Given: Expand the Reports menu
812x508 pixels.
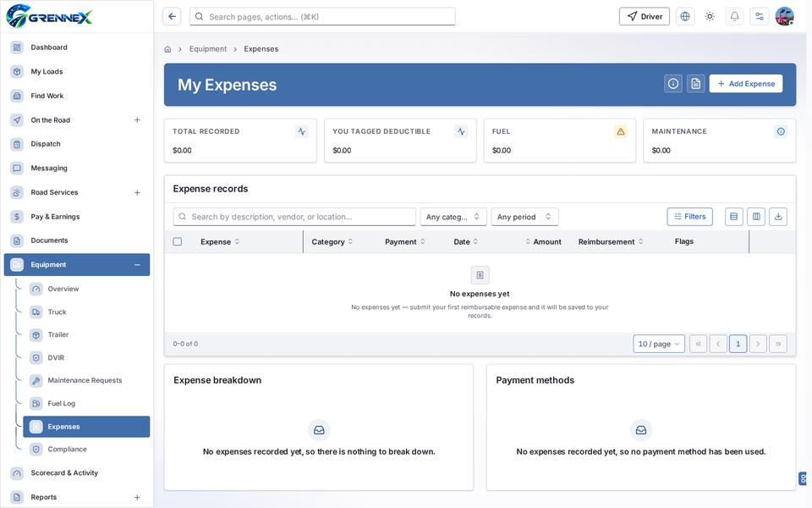Looking at the screenshot, I should coord(137,497).
